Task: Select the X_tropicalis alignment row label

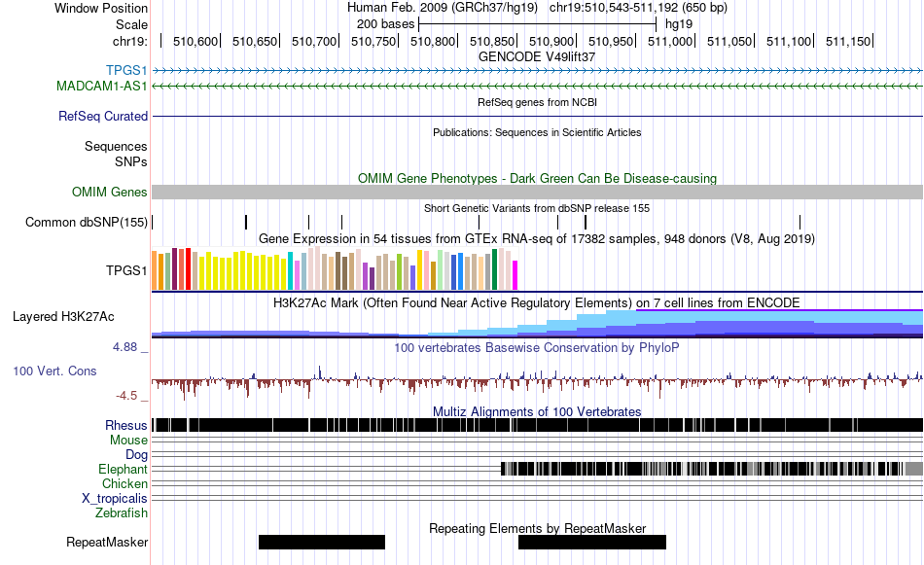Action: (x=115, y=499)
